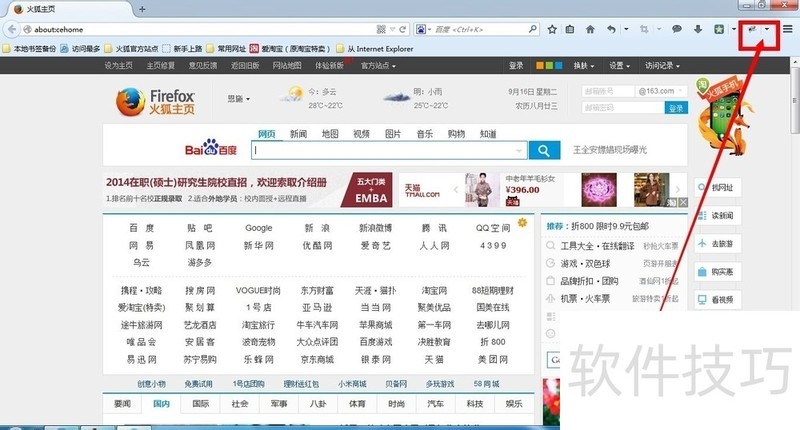Open dropdown next to crop tool icon
800x430 pixels.
[x=658, y=29]
